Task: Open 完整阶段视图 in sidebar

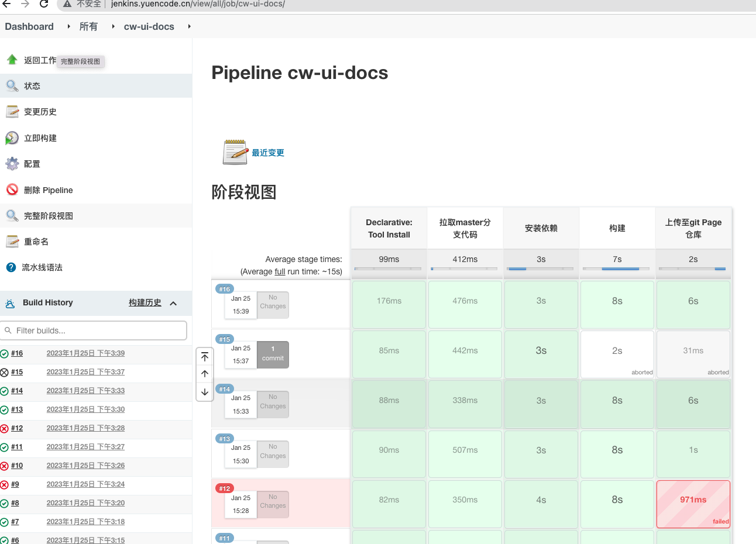Action: click(x=96, y=216)
